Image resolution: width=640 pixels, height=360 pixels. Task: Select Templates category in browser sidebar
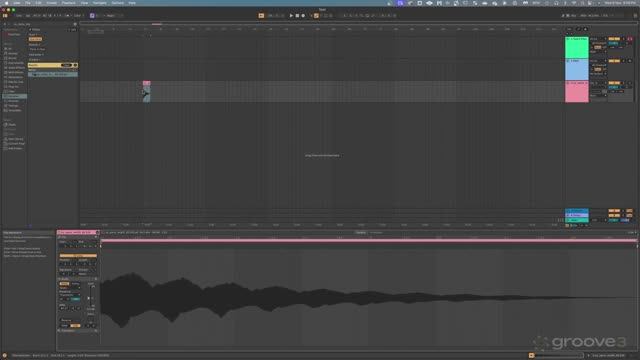[x=15, y=110]
